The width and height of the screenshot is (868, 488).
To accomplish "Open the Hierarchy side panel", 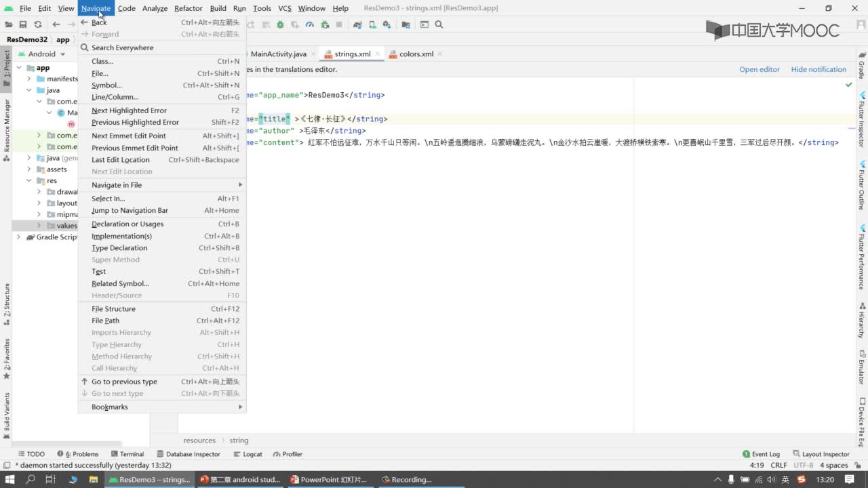I will (x=862, y=319).
